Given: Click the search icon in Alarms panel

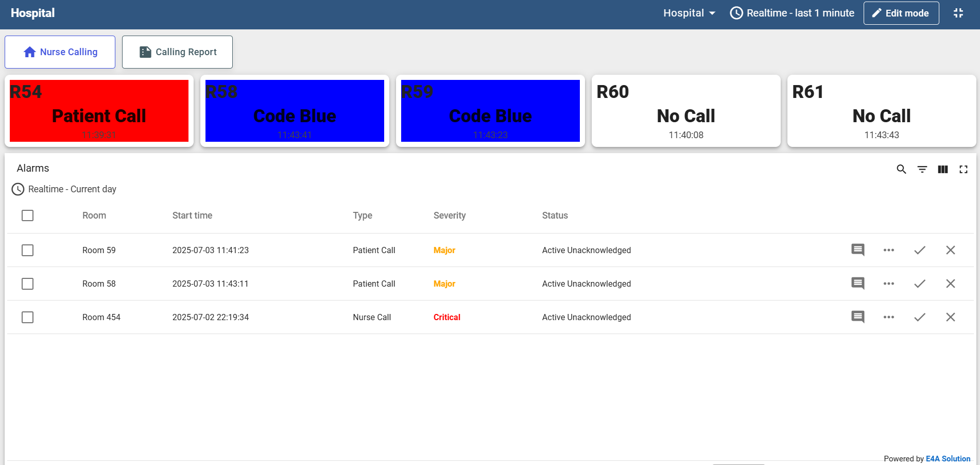Looking at the screenshot, I should pyautogui.click(x=901, y=169).
